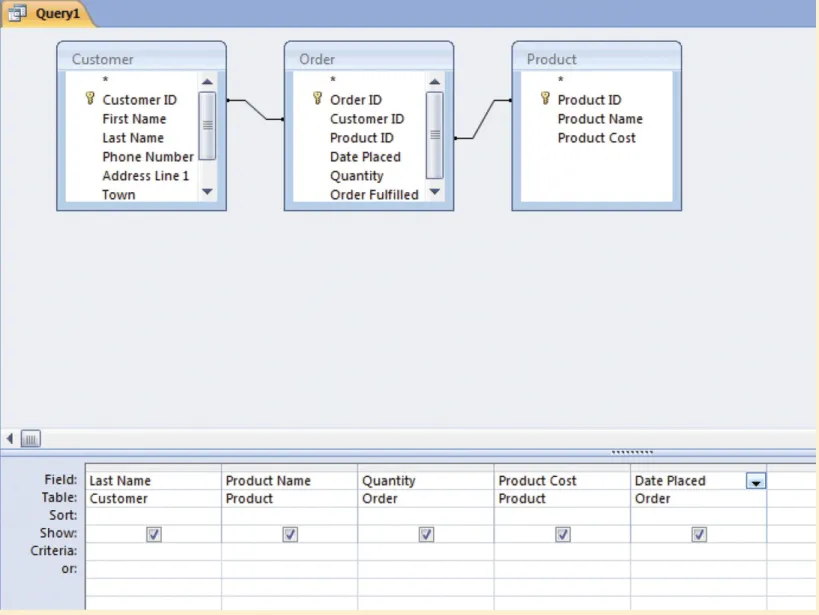Select Customer ID in Order table
This screenshot has width=819, height=615.
pyautogui.click(x=367, y=119)
